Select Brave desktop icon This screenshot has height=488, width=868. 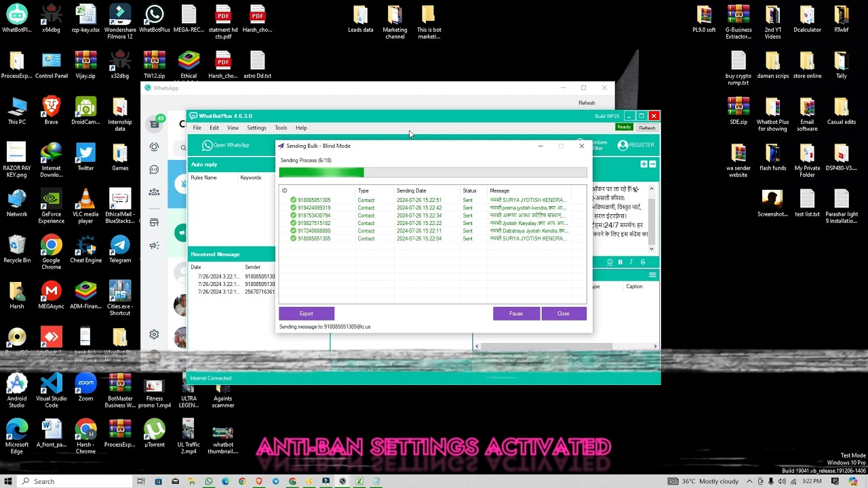pos(51,110)
